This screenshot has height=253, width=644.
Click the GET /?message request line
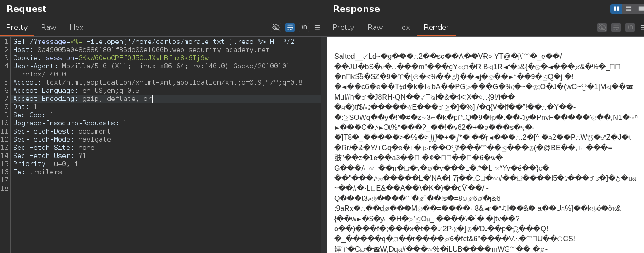[x=154, y=42]
